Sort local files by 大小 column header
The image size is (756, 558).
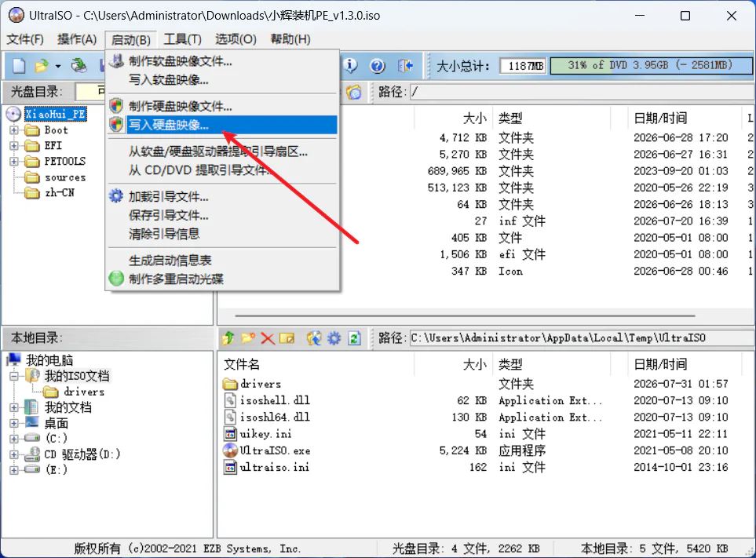point(452,364)
